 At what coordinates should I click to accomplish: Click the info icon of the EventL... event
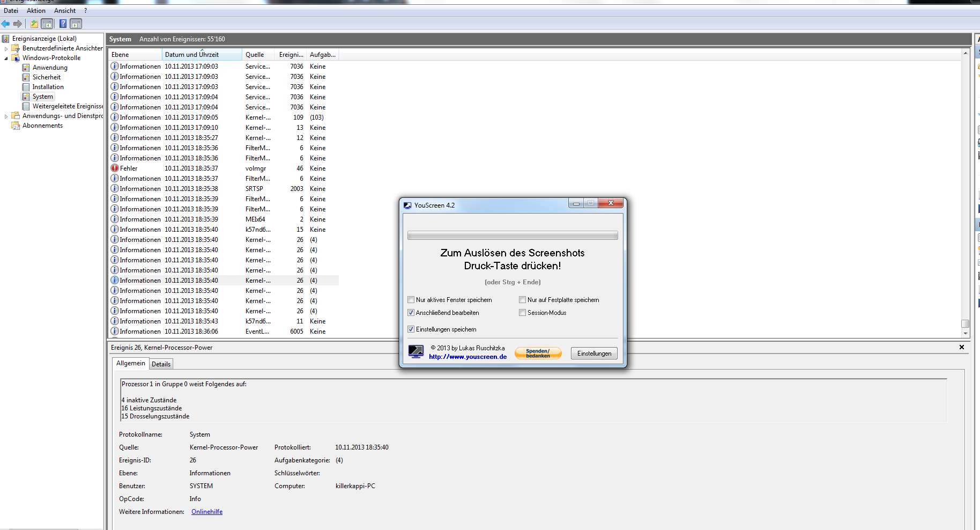[115, 331]
